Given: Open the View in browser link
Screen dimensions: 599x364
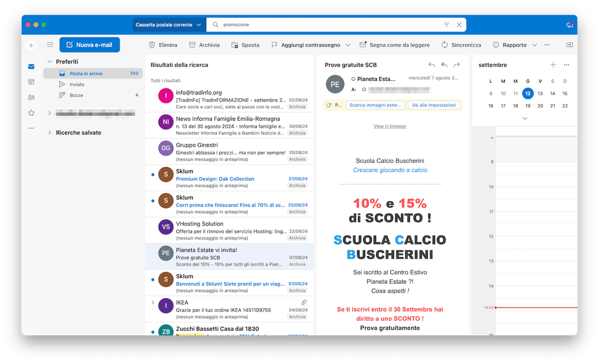Looking at the screenshot, I should (390, 127).
